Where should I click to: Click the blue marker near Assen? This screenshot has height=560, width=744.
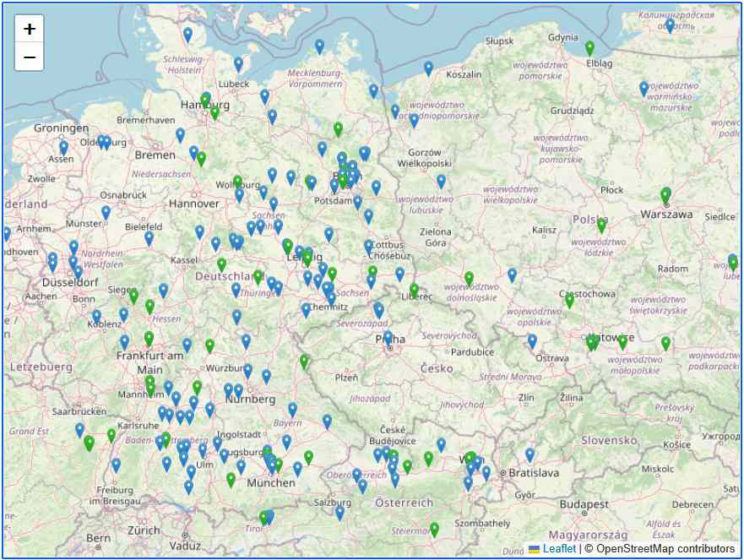pyautogui.click(x=63, y=148)
